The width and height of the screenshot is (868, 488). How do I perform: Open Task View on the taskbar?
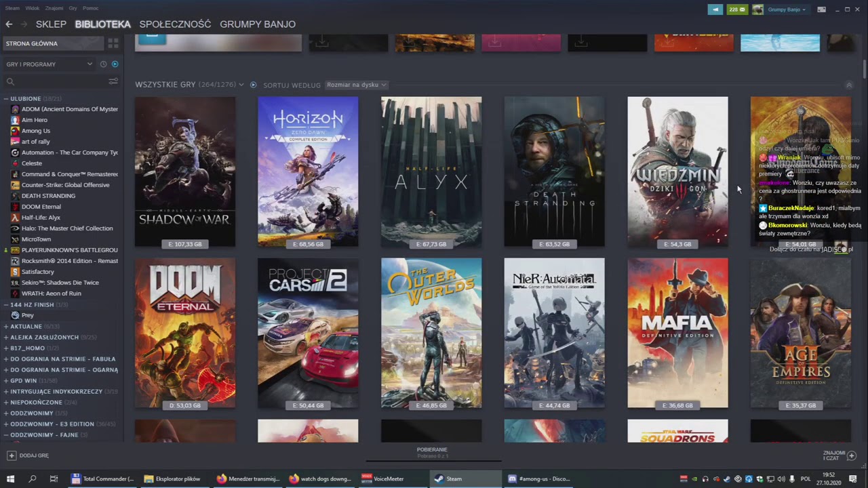[x=54, y=479]
